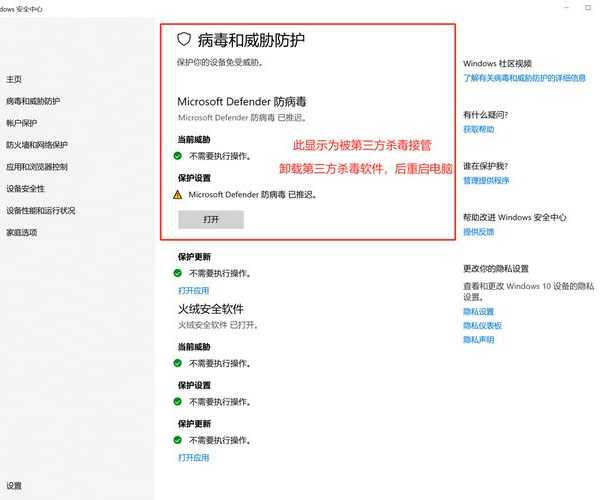Click the 管理提供程序 link
The image size is (600, 500).
pyautogui.click(x=486, y=180)
